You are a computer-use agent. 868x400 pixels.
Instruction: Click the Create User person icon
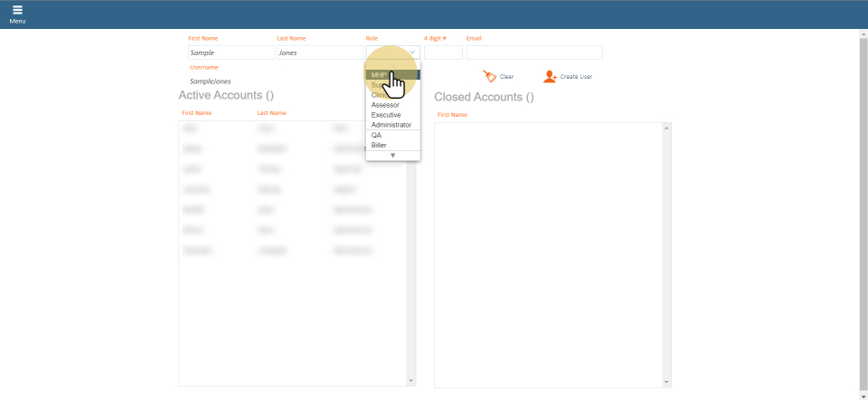coord(550,77)
